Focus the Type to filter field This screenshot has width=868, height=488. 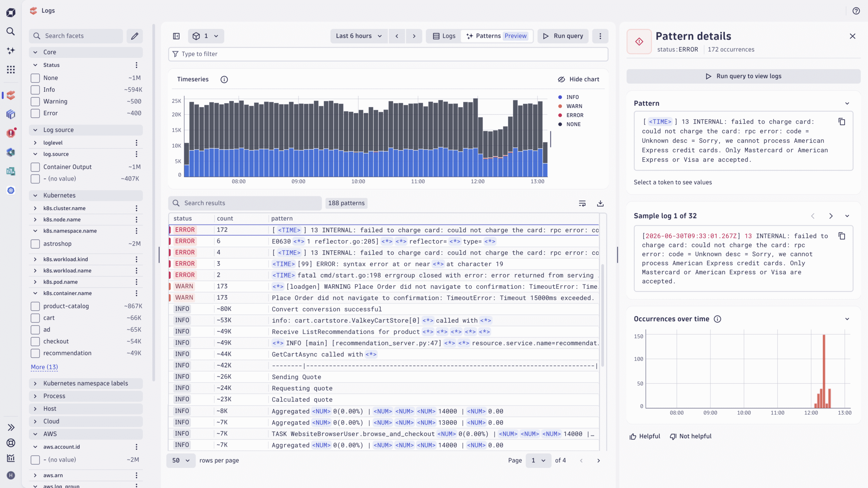(x=388, y=54)
